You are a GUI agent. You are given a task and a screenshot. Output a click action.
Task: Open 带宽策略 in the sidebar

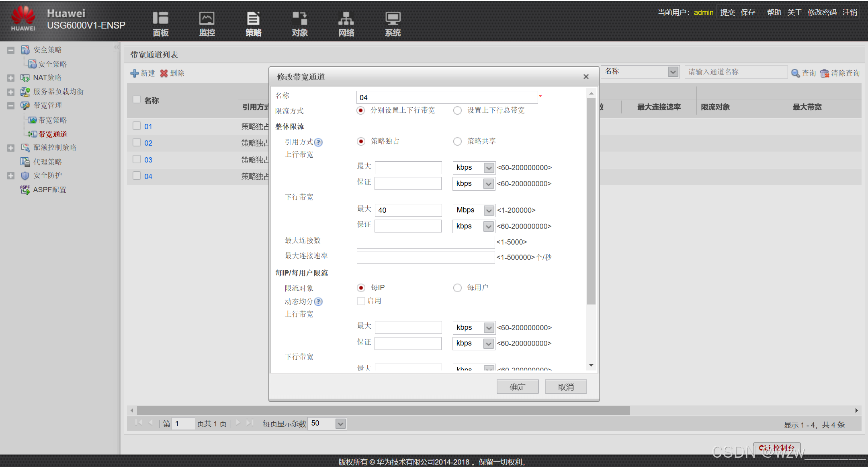click(52, 120)
